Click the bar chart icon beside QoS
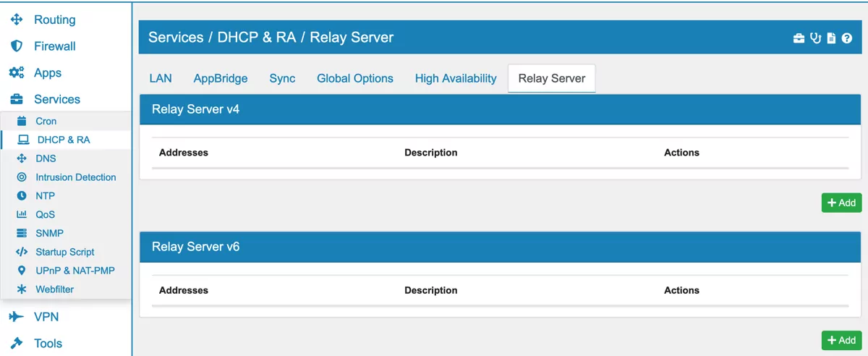The width and height of the screenshot is (868, 356). [x=22, y=214]
